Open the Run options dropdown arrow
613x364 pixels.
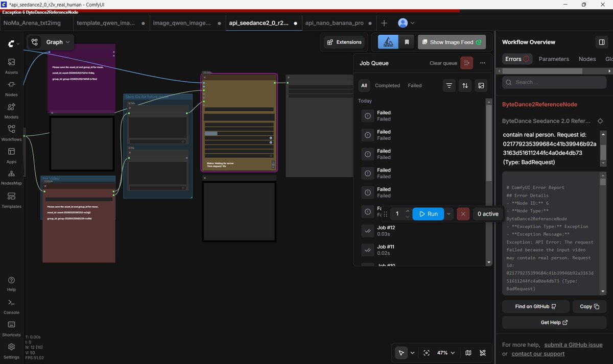tap(449, 214)
